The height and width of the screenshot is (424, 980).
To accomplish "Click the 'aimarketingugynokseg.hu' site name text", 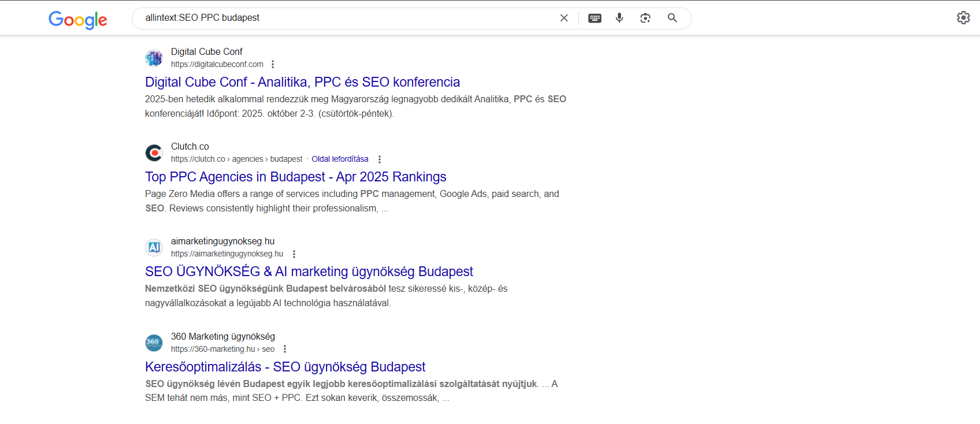I will [x=223, y=241].
